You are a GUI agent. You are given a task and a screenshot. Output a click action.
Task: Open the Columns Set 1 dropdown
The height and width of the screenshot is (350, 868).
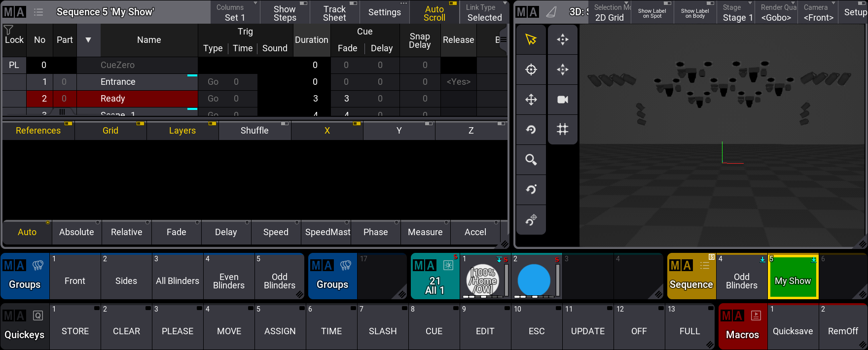235,13
